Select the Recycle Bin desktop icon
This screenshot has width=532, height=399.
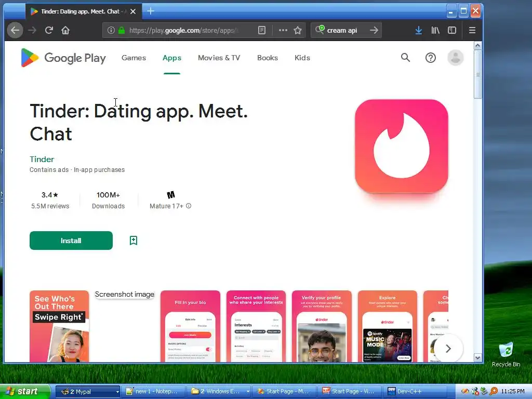[x=506, y=354]
